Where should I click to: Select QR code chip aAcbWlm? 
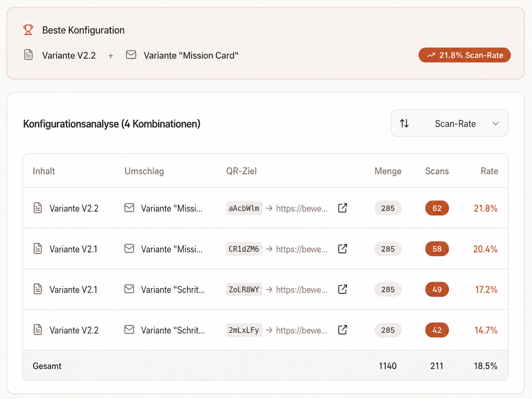pos(244,208)
